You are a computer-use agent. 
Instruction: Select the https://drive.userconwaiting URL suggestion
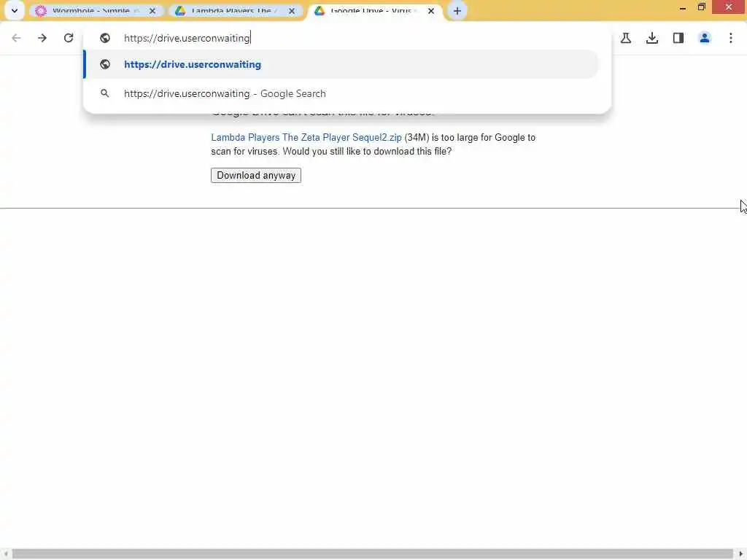[341, 64]
